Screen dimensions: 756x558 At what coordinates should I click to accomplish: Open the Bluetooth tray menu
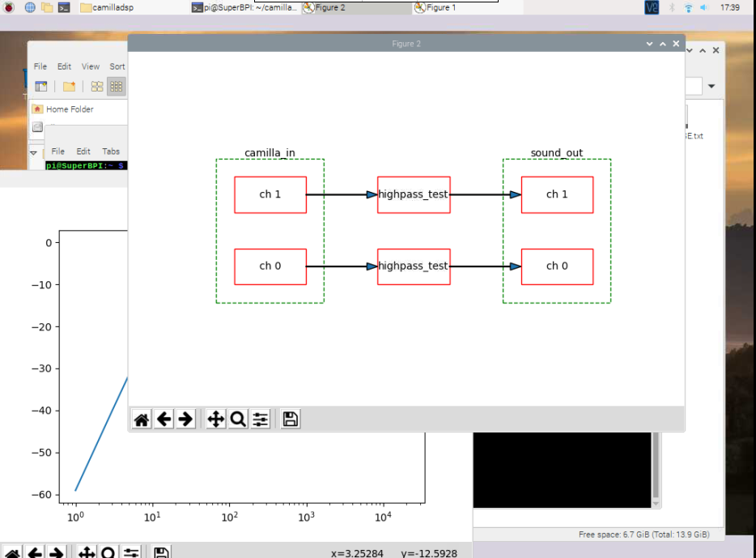(x=672, y=7)
